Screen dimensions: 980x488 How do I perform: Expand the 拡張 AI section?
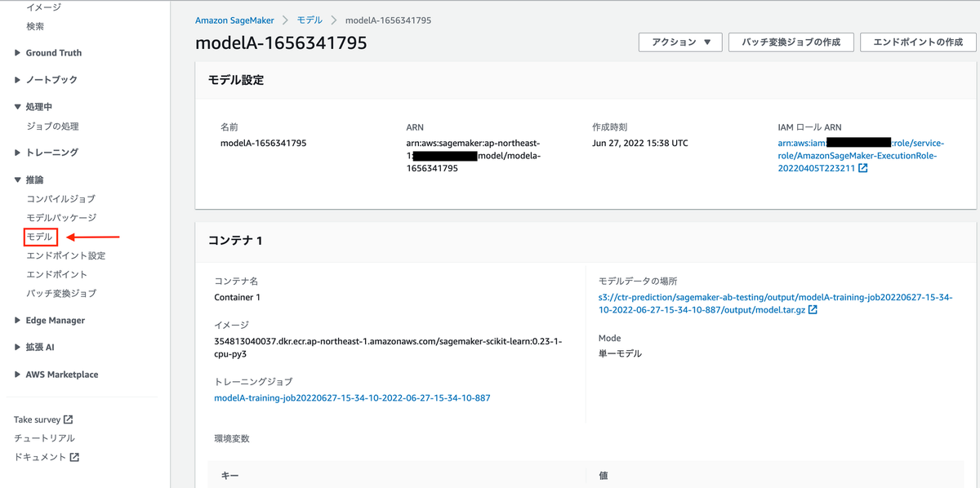(x=18, y=347)
